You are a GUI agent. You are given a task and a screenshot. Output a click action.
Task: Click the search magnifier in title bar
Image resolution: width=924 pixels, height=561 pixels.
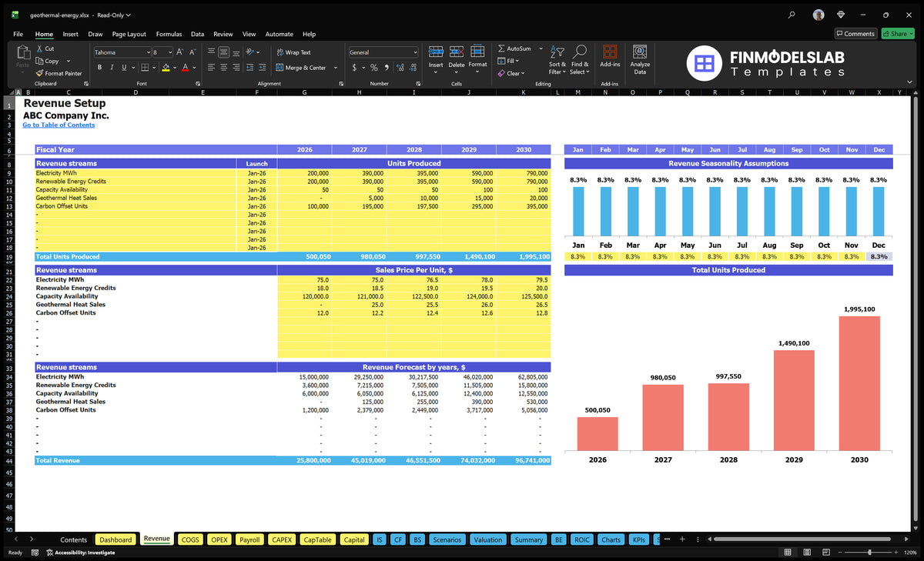point(792,15)
